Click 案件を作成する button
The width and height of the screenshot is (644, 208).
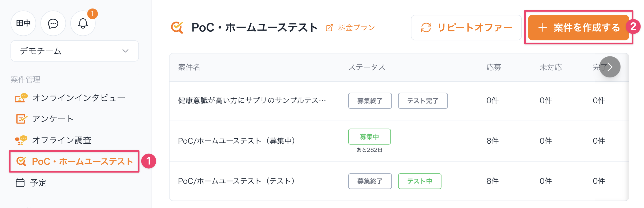[x=578, y=28]
